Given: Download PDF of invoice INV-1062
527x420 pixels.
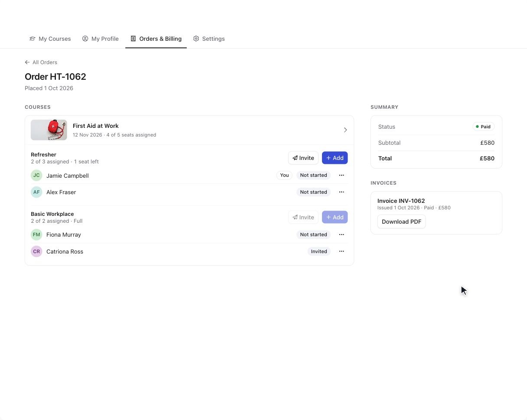Looking at the screenshot, I should (402, 221).
